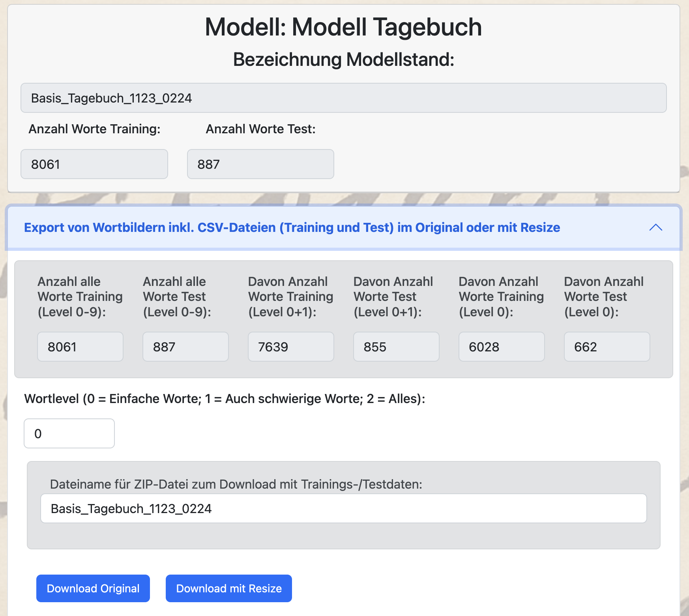The image size is (689, 616).
Task: Click the Level 0 Test value 662
Action: [x=607, y=347]
